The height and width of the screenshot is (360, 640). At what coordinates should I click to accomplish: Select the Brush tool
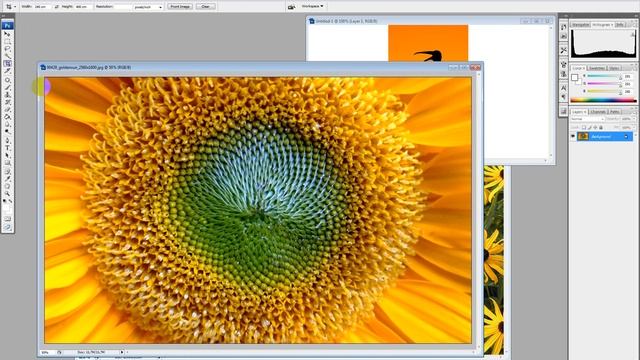pos(7,87)
